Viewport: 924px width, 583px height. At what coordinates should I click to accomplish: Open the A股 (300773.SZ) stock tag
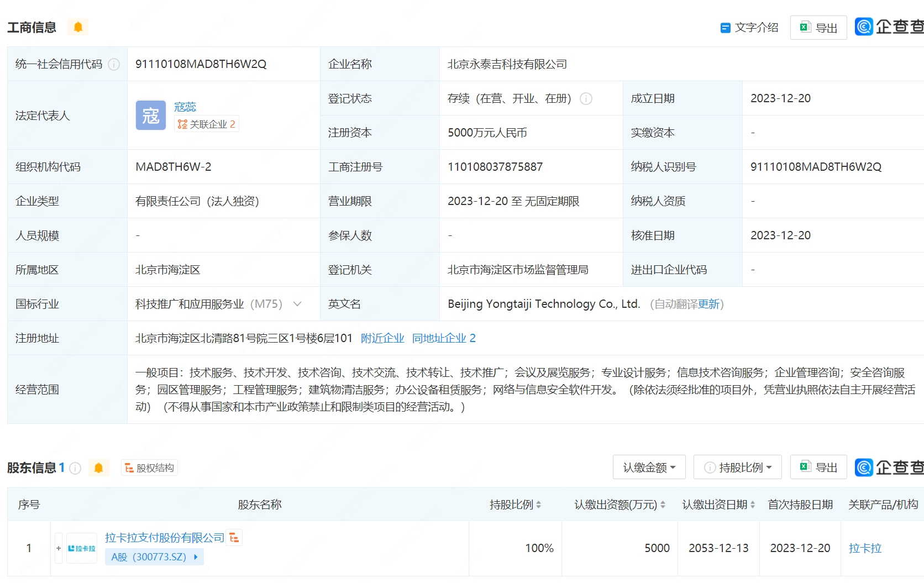(154, 557)
